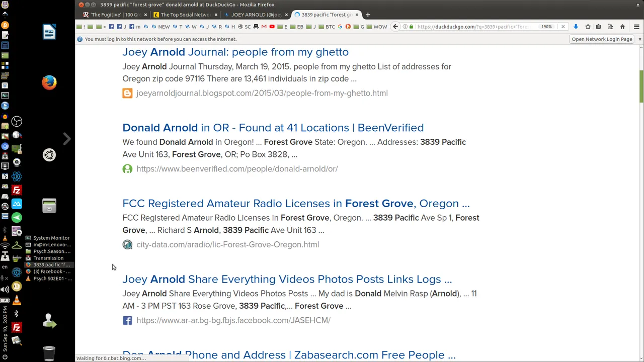The height and width of the screenshot is (362, 644).
Task: Open the Google 'G' bookmark icon
Action: 340,27
